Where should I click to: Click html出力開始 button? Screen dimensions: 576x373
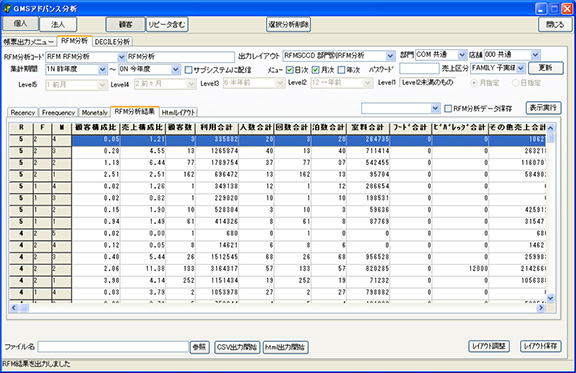click(285, 347)
